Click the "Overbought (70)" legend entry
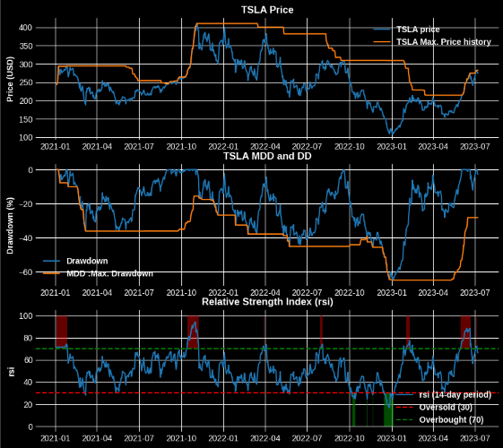 (451, 420)
